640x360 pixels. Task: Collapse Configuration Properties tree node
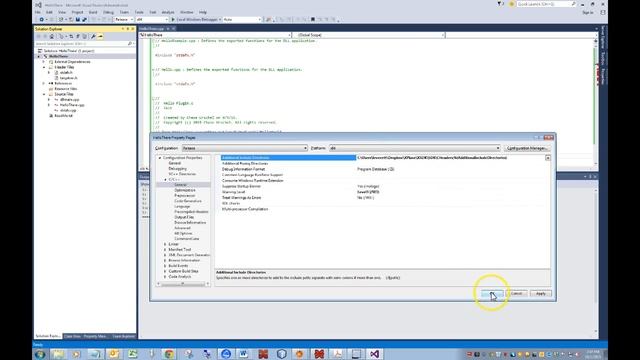point(160,158)
